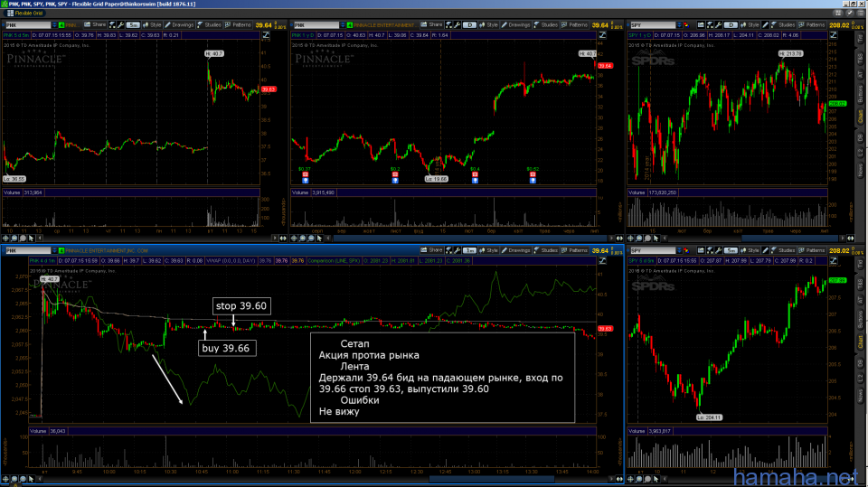The height and width of the screenshot is (487, 868).
Task: Open Patterns menu in top-left PNK chart
Action: point(238,25)
